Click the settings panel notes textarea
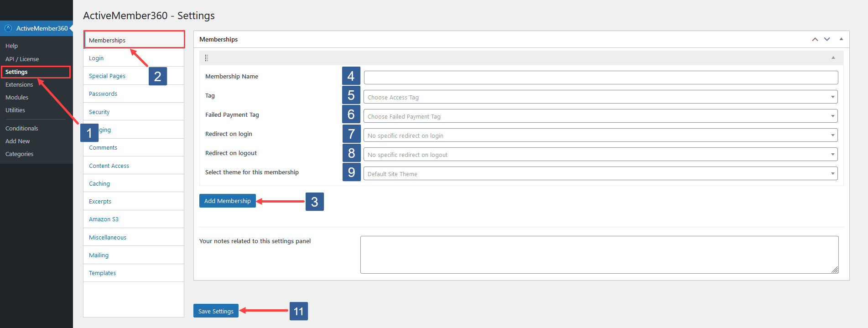This screenshot has width=868, height=328. click(599, 255)
